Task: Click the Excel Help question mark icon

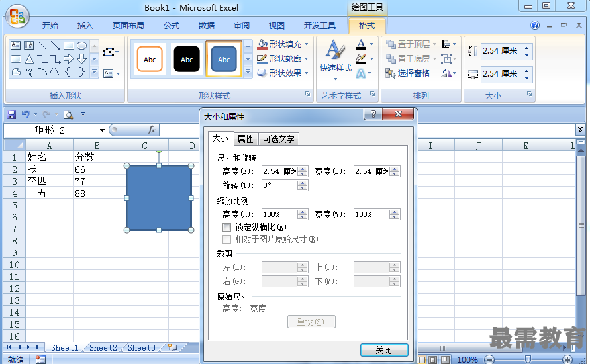Action: (x=534, y=25)
